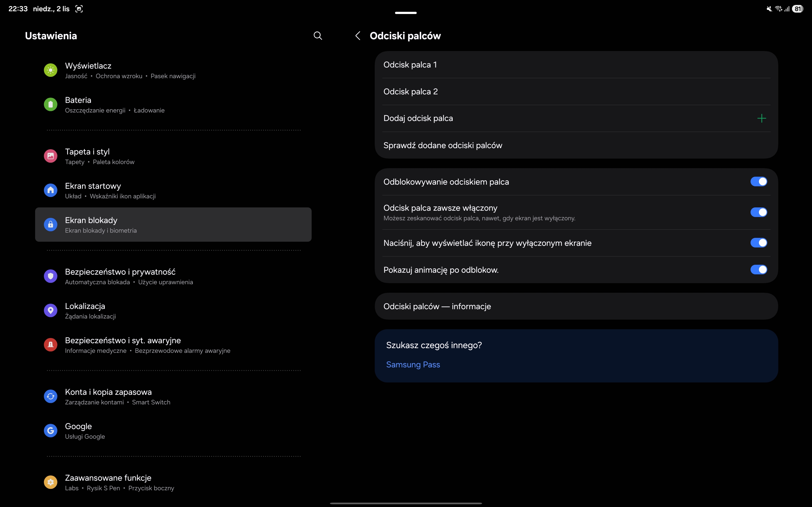Open the Samsung Pass link
812x507 pixels.
click(413, 365)
